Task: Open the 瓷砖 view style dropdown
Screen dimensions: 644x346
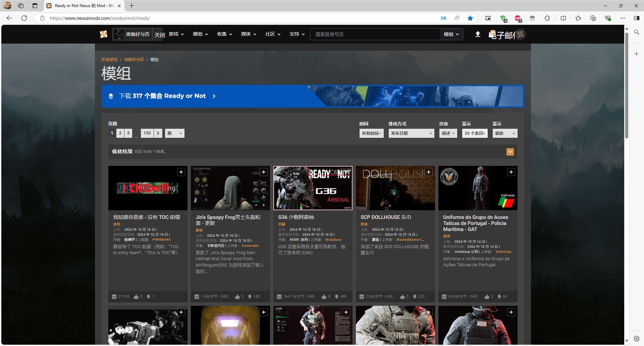Action: 505,133
